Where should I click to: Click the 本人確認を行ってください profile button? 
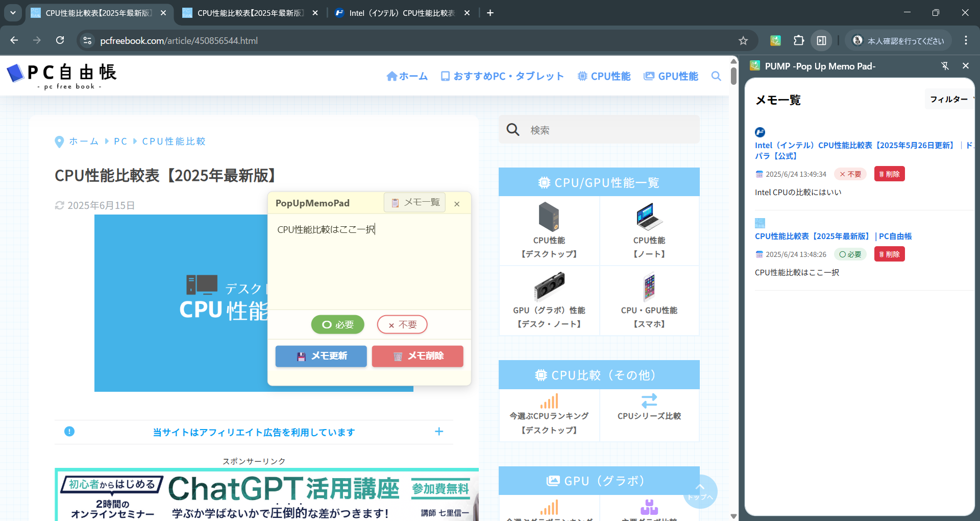[x=898, y=40]
